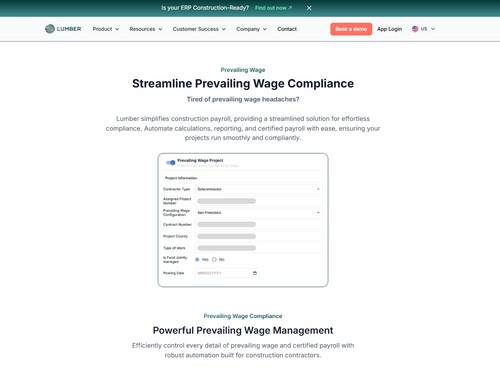This screenshot has height=367, width=500.
Task: Click the Assigned Project Number field
Action: (x=259, y=201)
